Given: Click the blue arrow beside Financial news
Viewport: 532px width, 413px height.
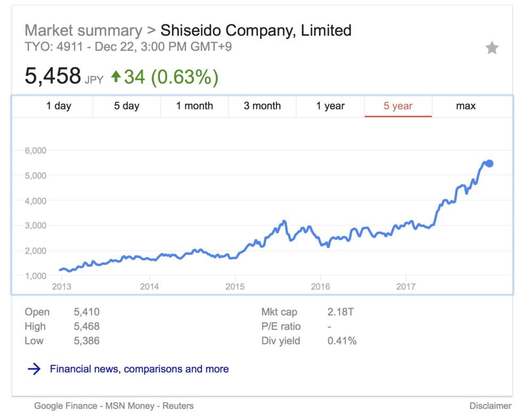Looking at the screenshot, I should click(34, 369).
